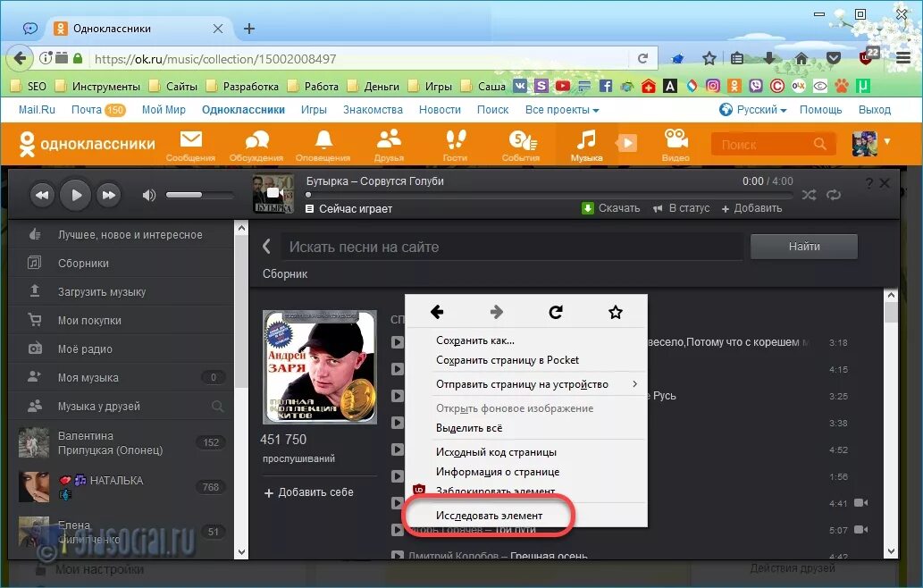Click the Помощь link

pyautogui.click(x=820, y=110)
